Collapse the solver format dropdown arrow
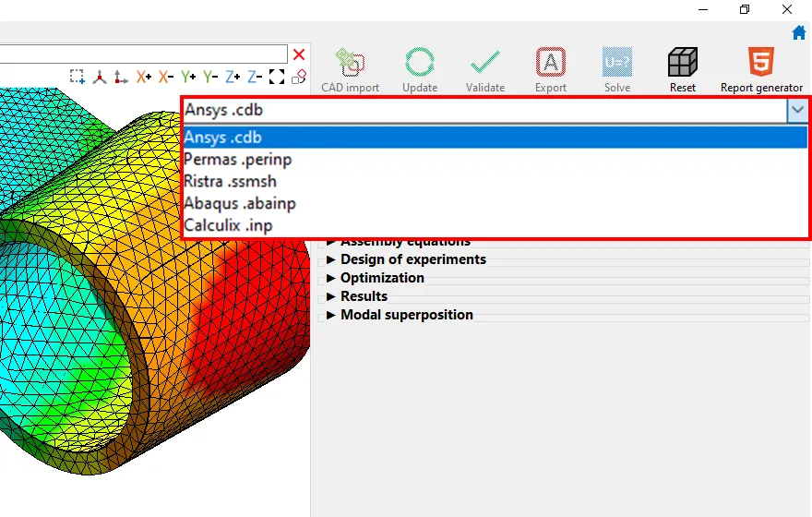812x517 pixels. point(797,110)
